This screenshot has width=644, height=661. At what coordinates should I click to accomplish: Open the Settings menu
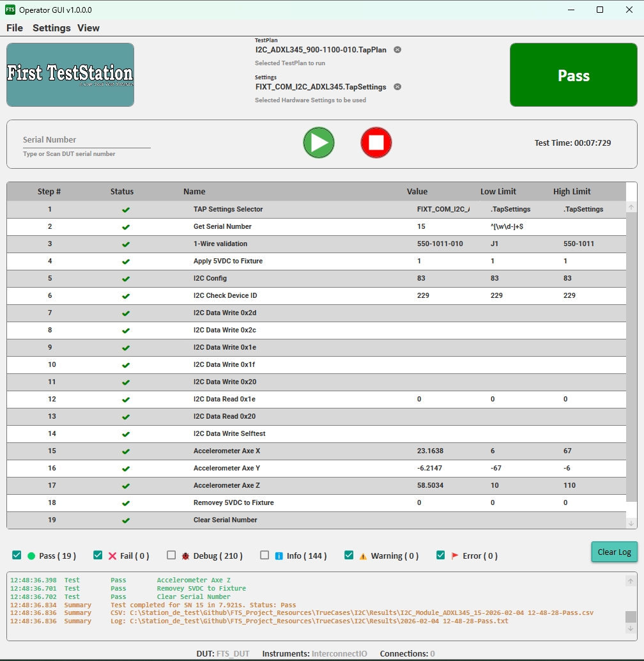click(52, 28)
